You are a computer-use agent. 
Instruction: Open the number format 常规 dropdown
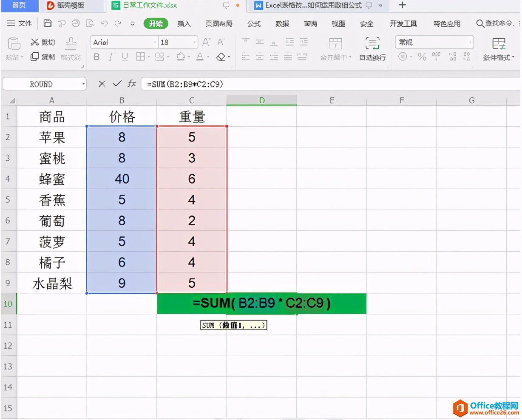pyautogui.click(x=470, y=42)
